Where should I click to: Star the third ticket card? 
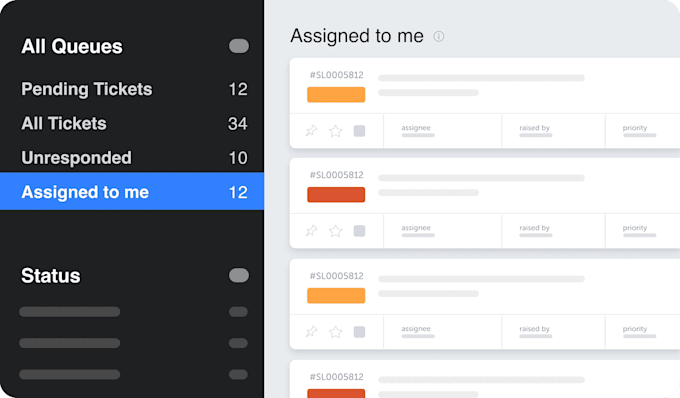click(x=336, y=332)
